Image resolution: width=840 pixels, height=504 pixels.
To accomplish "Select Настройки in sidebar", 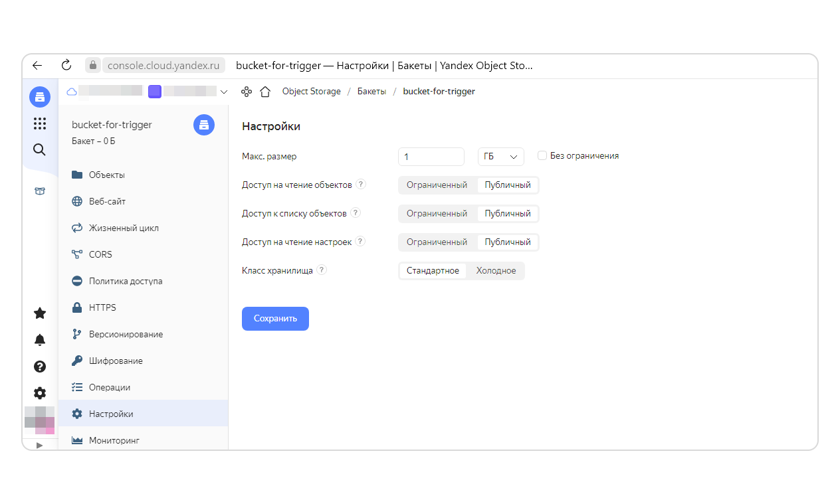I will 143,414.
